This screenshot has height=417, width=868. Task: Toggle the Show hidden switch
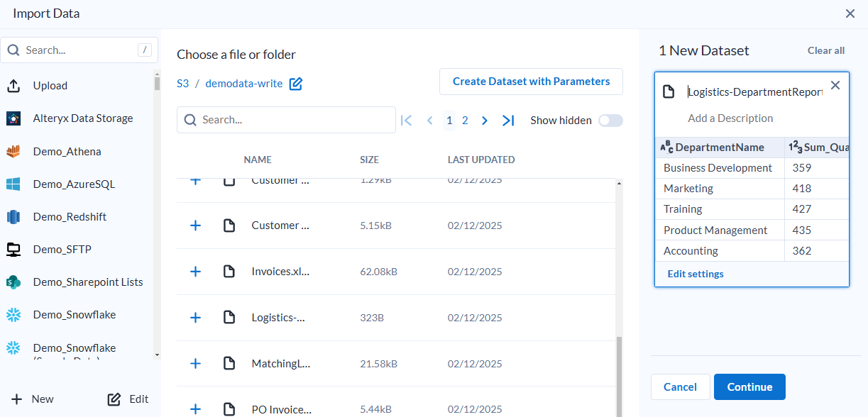610,121
